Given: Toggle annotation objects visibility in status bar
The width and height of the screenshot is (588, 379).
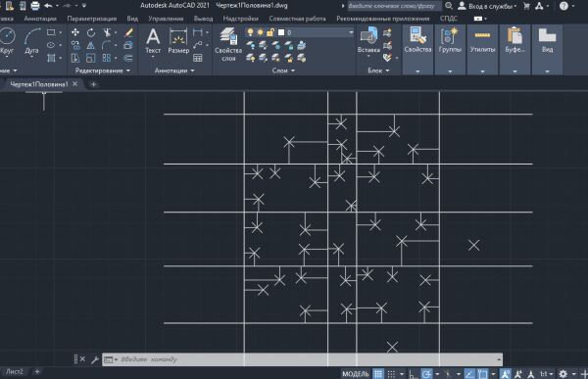Looking at the screenshot, I should pos(505,374).
